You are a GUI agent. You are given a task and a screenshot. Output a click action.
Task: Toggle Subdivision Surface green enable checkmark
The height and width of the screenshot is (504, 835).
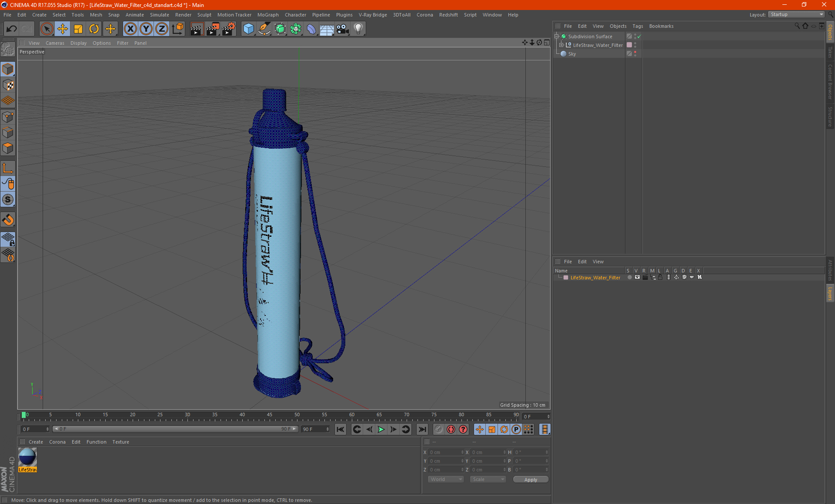pos(639,36)
